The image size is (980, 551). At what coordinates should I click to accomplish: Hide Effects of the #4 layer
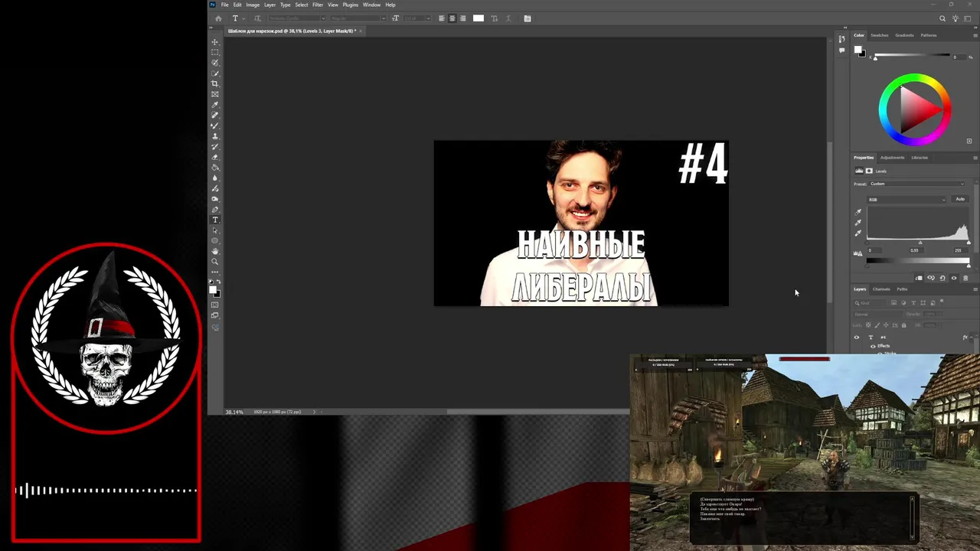873,347
